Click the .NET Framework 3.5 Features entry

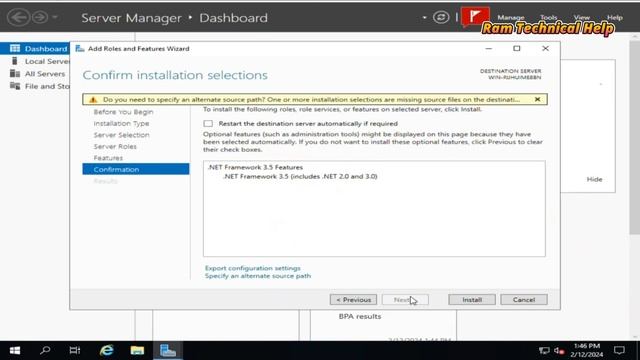click(x=255, y=167)
